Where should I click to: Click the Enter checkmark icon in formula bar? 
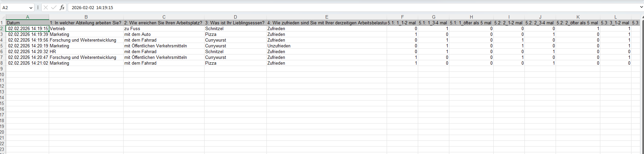(x=54, y=7)
